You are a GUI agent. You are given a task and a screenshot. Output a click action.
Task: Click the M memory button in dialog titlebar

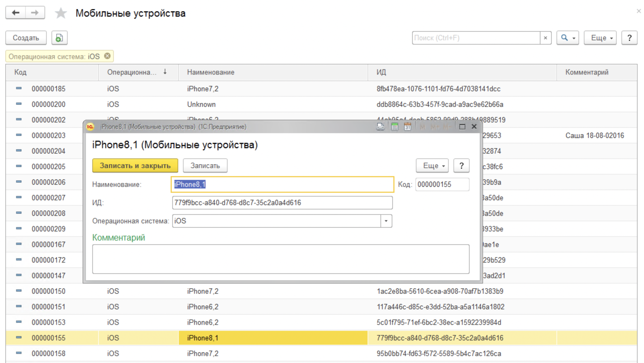click(x=422, y=127)
